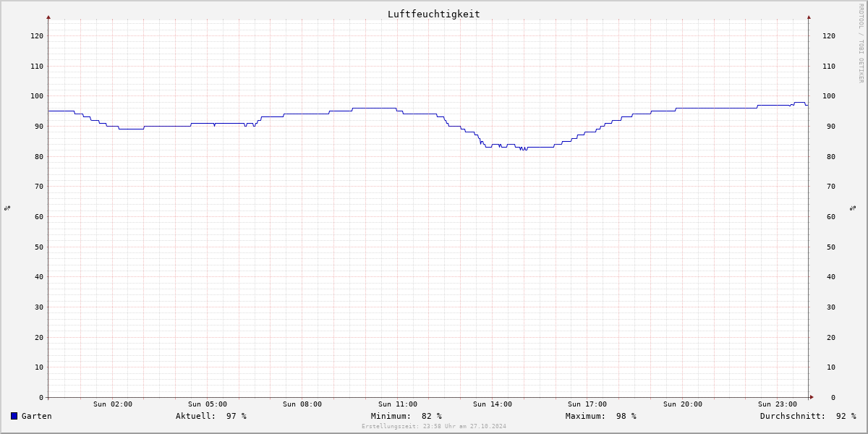Click the Sun 08:00 time axis label
The image size is (868, 434).
tap(302, 404)
